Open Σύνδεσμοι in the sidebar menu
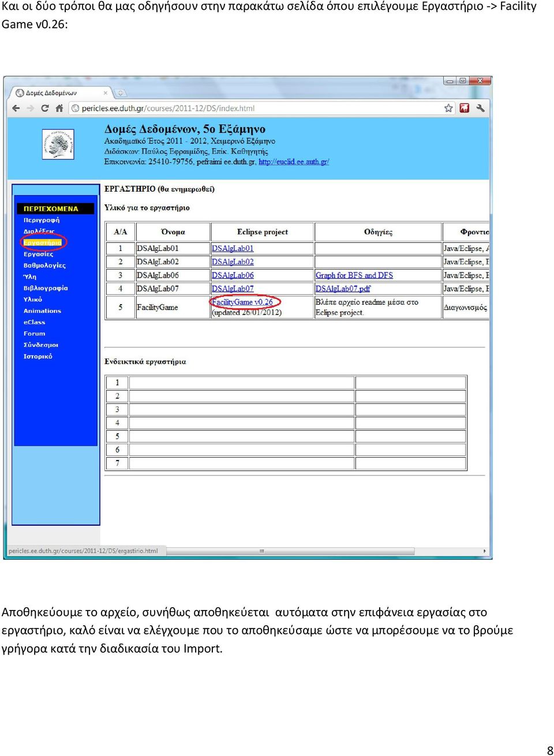The width and height of the screenshot is (554, 756). 40,345
